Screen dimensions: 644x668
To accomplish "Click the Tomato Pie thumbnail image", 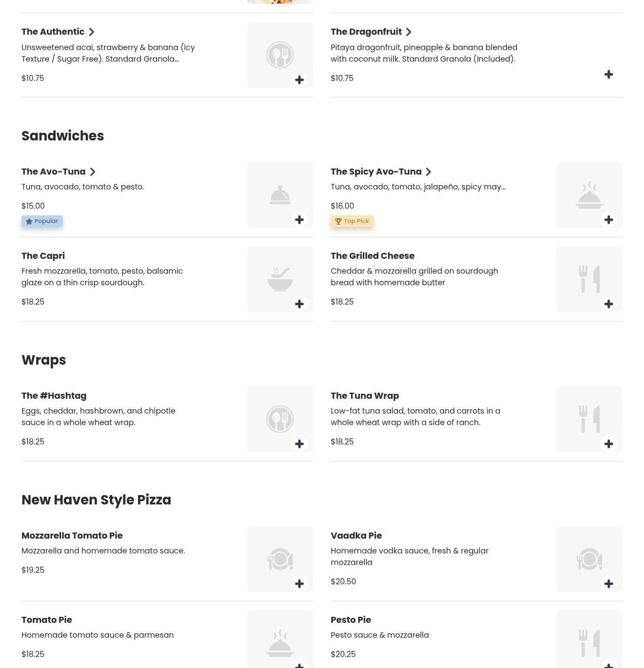I will click(280, 639).
